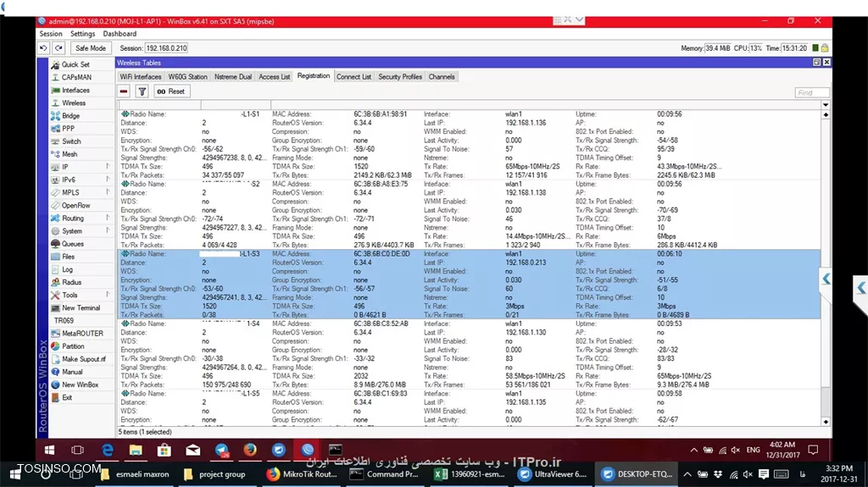Open the Session menu

(x=51, y=34)
